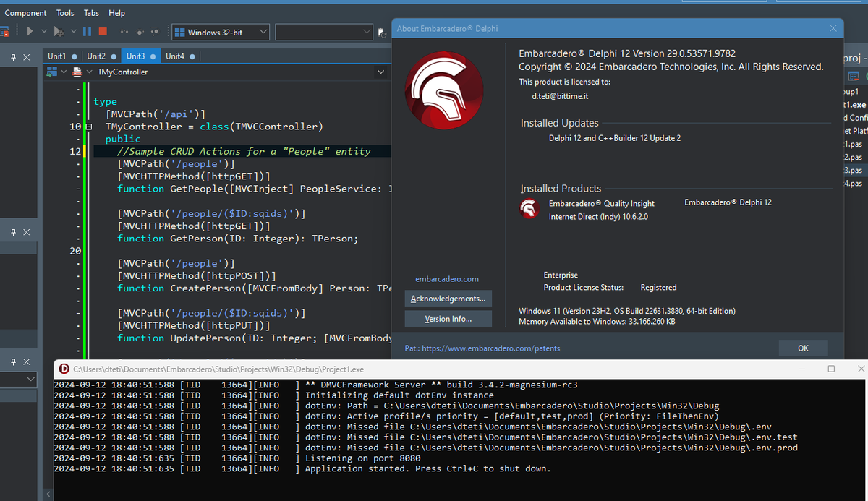
Task: Open the Run Without Debugging dropdown arrow
Action: point(44,32)
